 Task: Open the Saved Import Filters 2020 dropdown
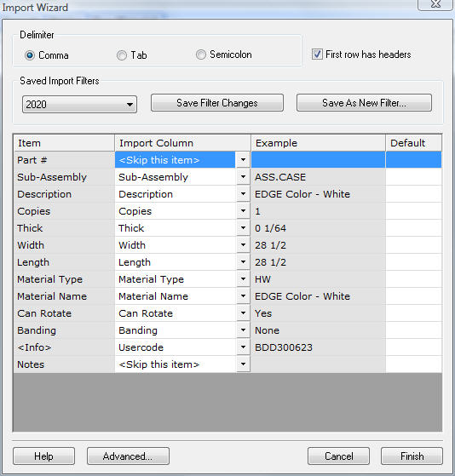point(79,105)
